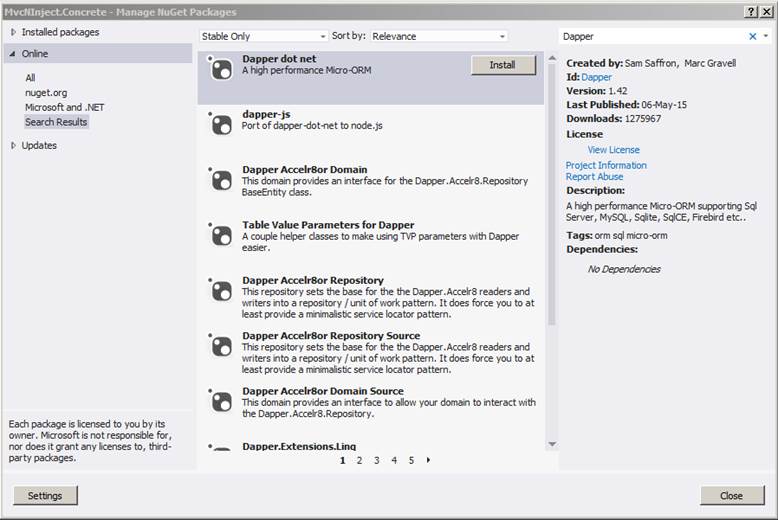Click current results page 1
This screenshot has width=778, height=520.
[x=342, y=460]
